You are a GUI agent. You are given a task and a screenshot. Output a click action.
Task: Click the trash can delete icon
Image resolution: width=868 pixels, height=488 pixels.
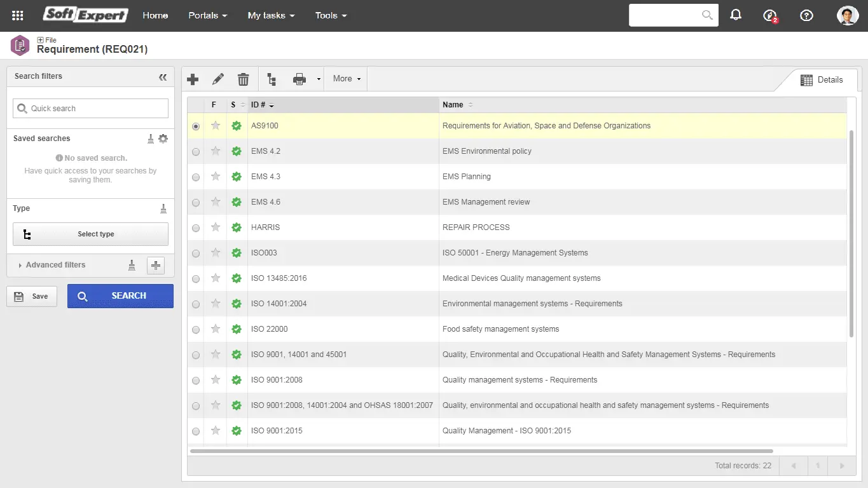[x=243, y=79]
